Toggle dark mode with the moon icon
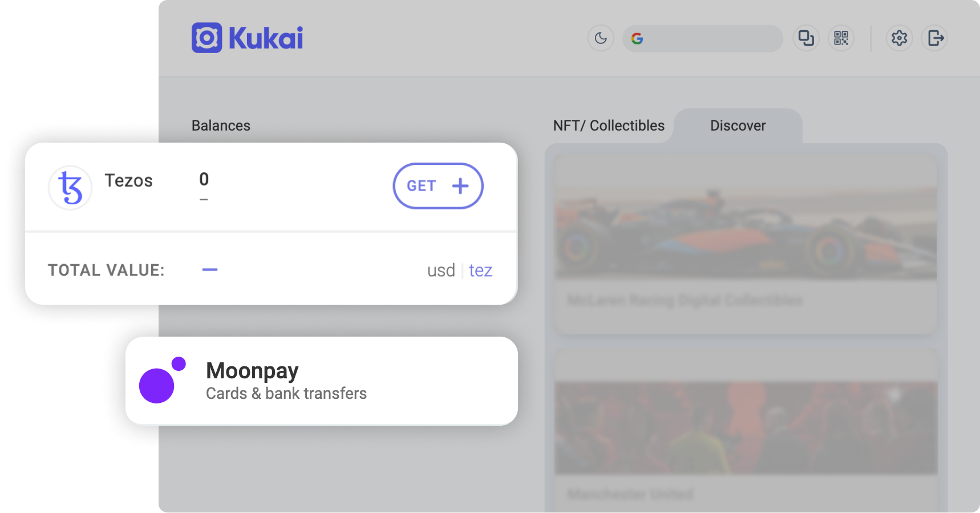The height and width of the screenshot is (513, 980). [601, 38]
